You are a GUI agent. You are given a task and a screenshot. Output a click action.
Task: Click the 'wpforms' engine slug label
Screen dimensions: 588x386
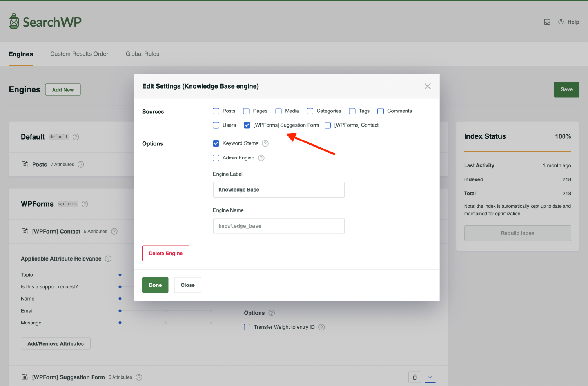[x=67, y=204]
